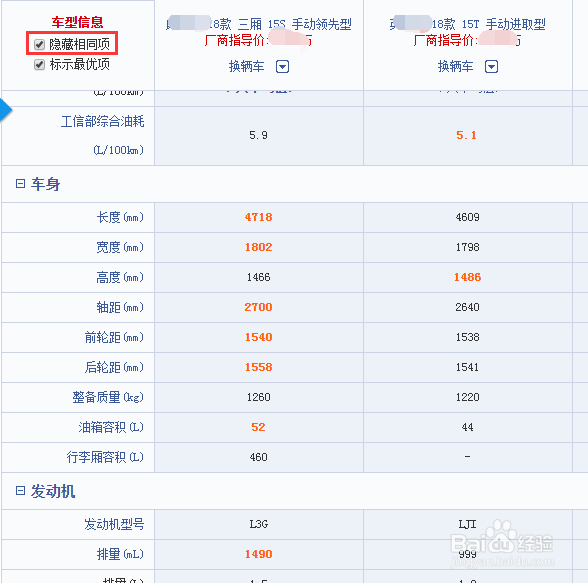Click the 前轮距(mm) row label
Screen dimensions: 588x583
(x=114, y=337)
